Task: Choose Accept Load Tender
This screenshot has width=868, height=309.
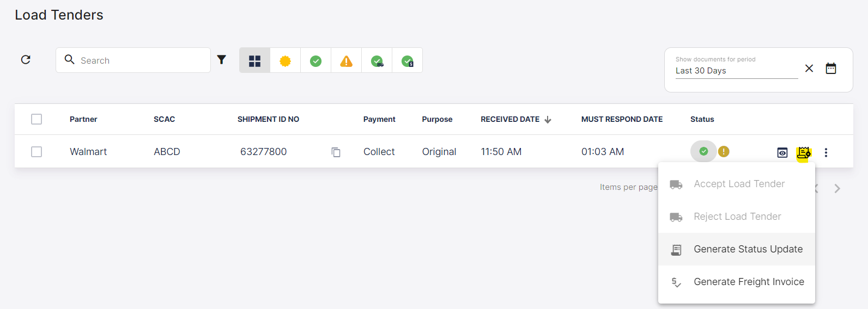Action: tap(737, 184)
